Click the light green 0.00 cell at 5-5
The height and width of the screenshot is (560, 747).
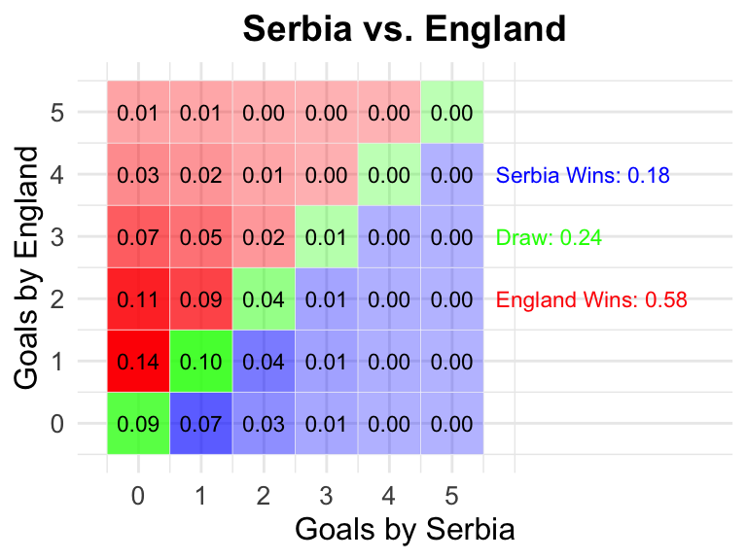(x=451, y=113)
